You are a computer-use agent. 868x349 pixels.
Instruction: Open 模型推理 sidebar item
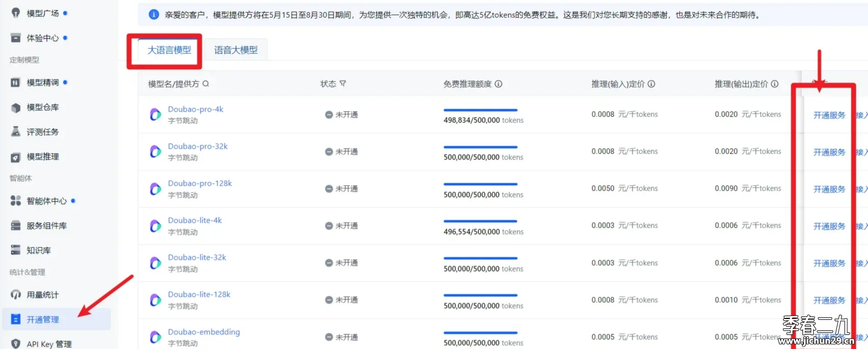pyautogui.click(x=42, y=156)
